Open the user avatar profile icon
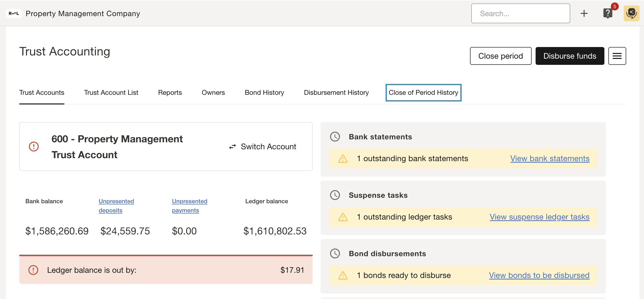This screenshot has height=299, width=644. point(631,14)
